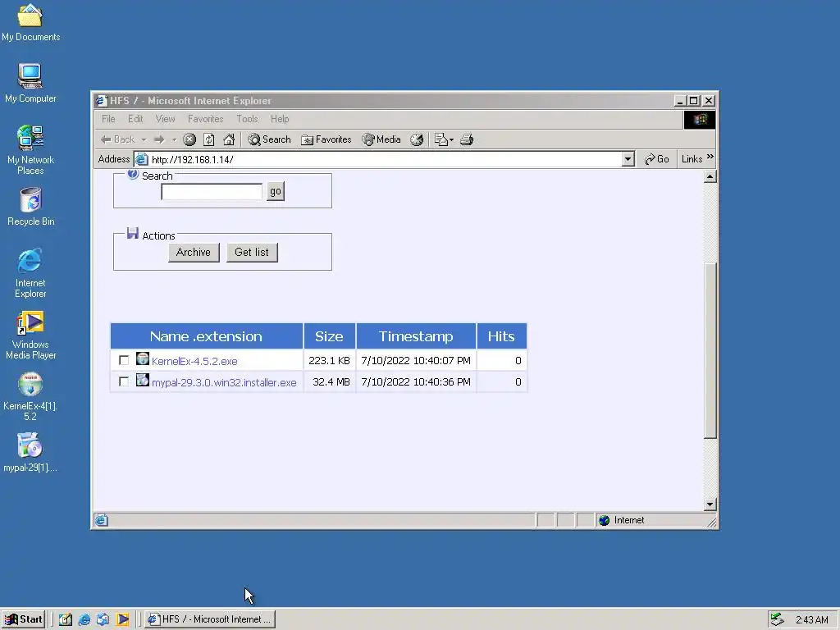The height and width of the screenshot is (630, 840).
Task: Click Show Desktop quick launch icon
Action: (x=66, y=620)
